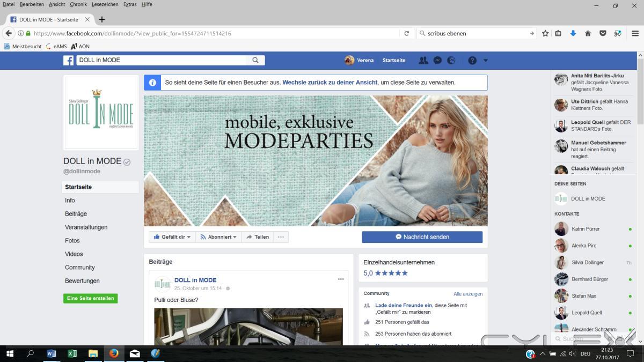The height and width of the screenshot is (362, 644).
Task: Open the Firefox bookmarks list icon
Action: click(x=558, y=33)
